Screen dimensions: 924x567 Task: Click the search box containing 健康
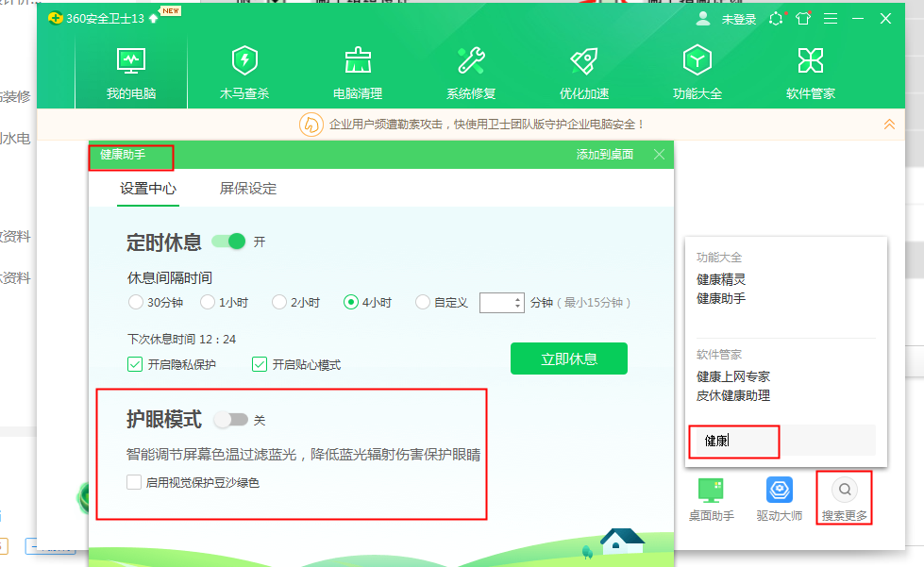tap(785, 441)
